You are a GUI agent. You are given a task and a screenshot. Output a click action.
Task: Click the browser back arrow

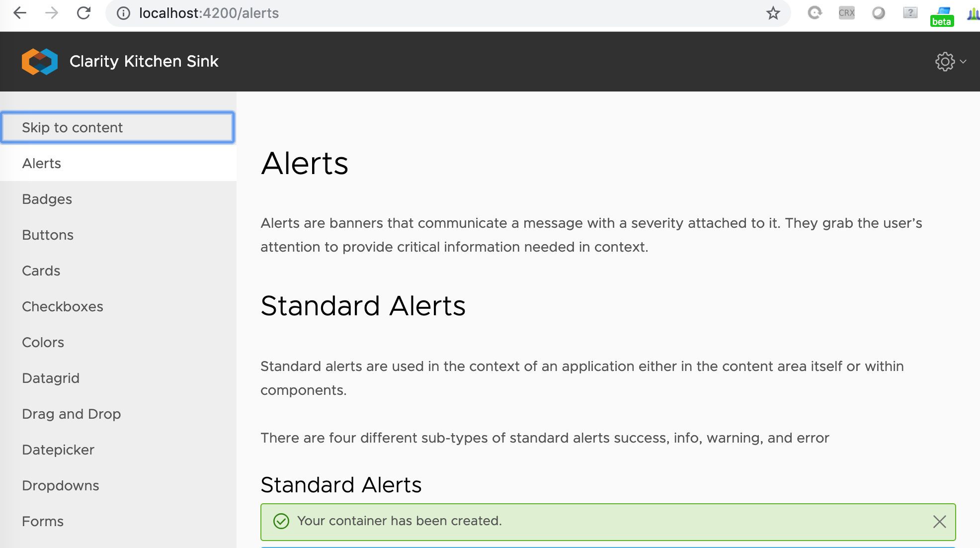click(x=20, y=13)
